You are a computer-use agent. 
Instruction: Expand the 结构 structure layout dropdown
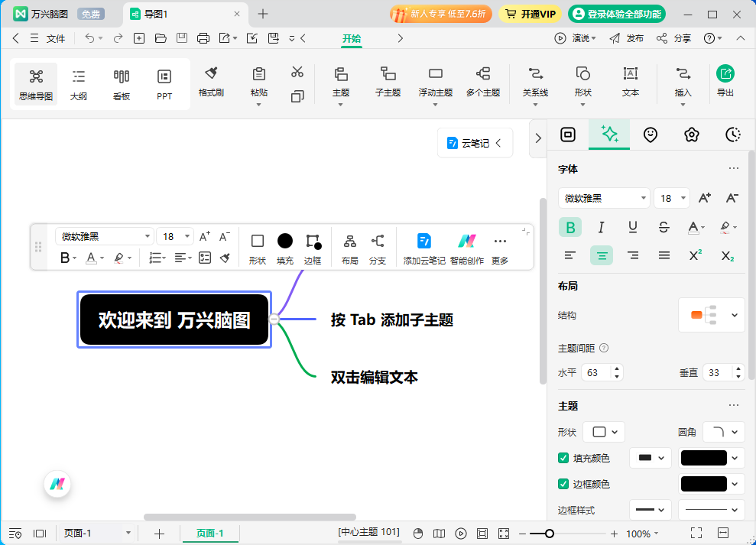tap(711, 314)
